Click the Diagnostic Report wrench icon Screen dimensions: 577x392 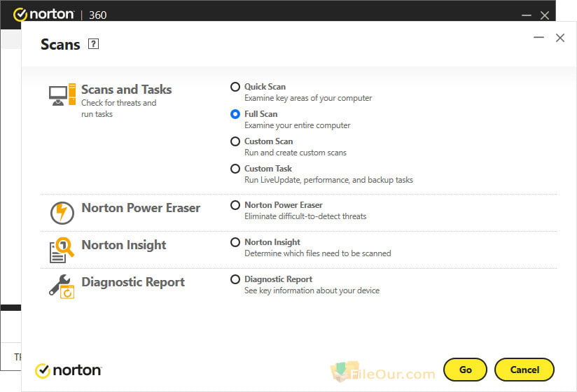pyautogui.click(x=62, y=286)
